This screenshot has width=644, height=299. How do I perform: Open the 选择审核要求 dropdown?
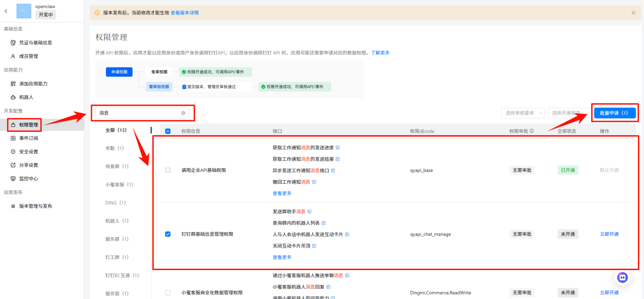523,113
